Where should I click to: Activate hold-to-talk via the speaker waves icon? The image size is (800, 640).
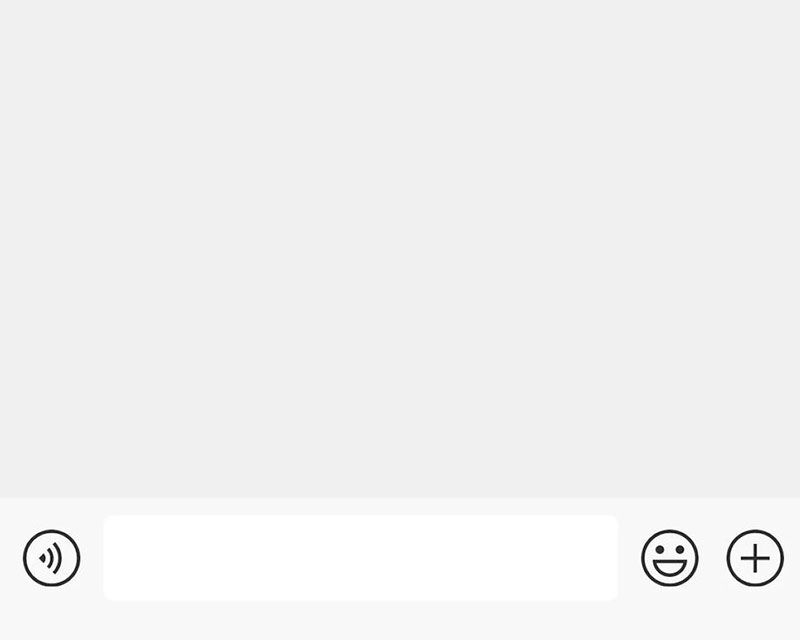point(52,558)
